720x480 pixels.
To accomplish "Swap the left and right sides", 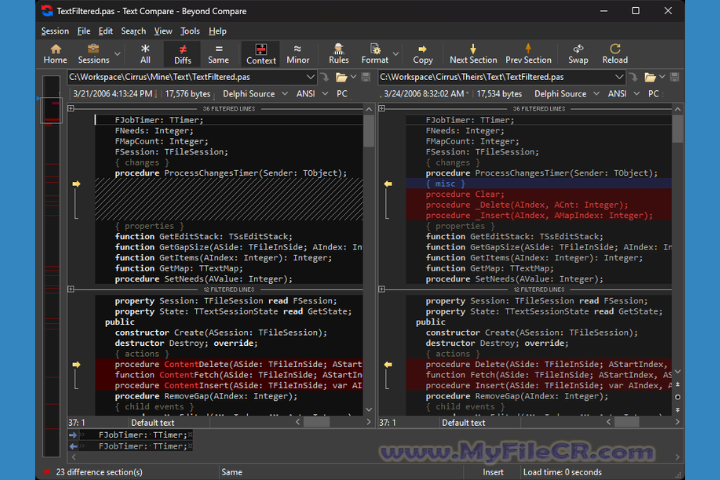I will coord(578,54).
